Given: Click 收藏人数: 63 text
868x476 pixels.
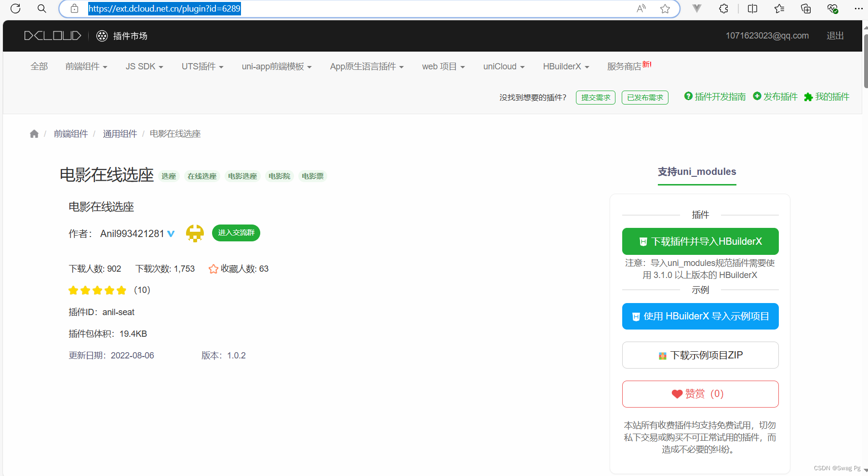Looking at the screenshot, I should click(244, 269).
